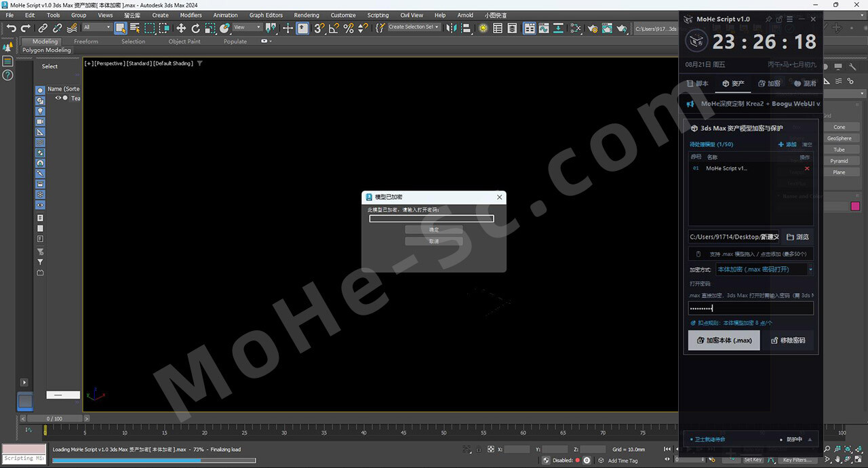The height and width of the screenshot is (468, 868).
Task: Click the password field in 模型已加密 dialog
Action: pos(431,218)
